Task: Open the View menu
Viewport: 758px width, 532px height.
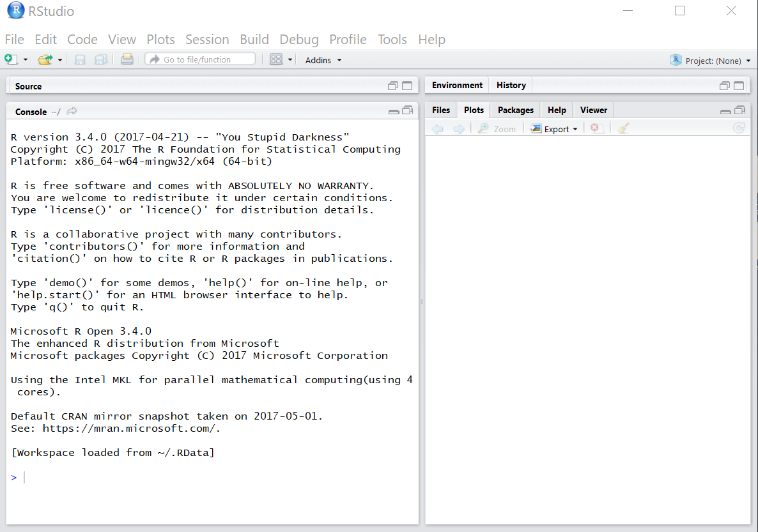Action: coord(122,39)
